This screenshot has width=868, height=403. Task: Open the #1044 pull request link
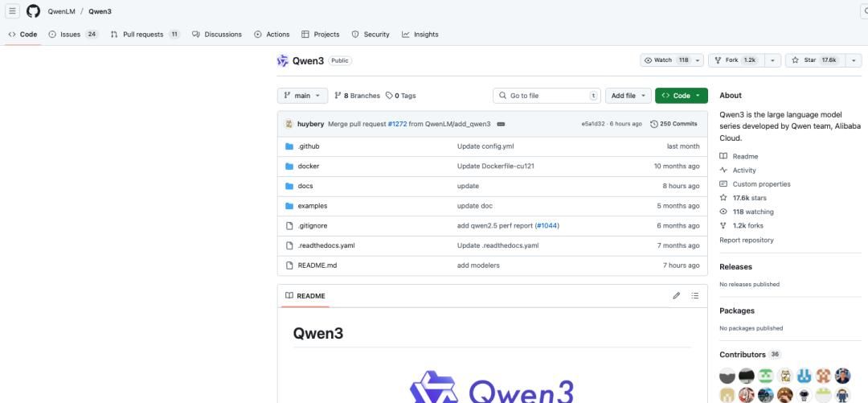pos(547,225)
